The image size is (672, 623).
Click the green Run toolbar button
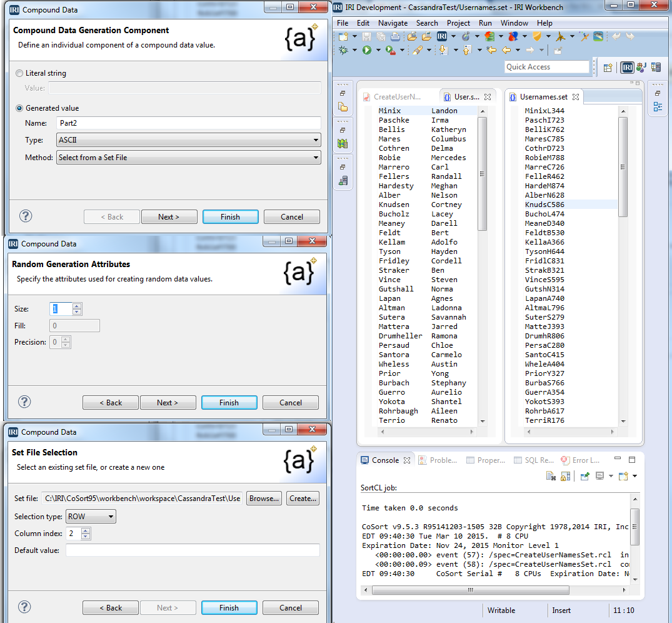pos(367,50)
